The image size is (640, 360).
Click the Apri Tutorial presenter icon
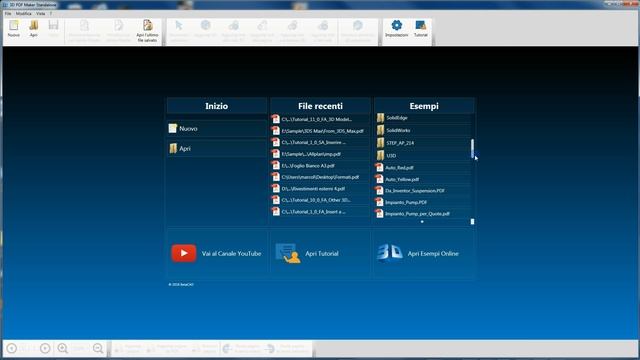(288, 253)
